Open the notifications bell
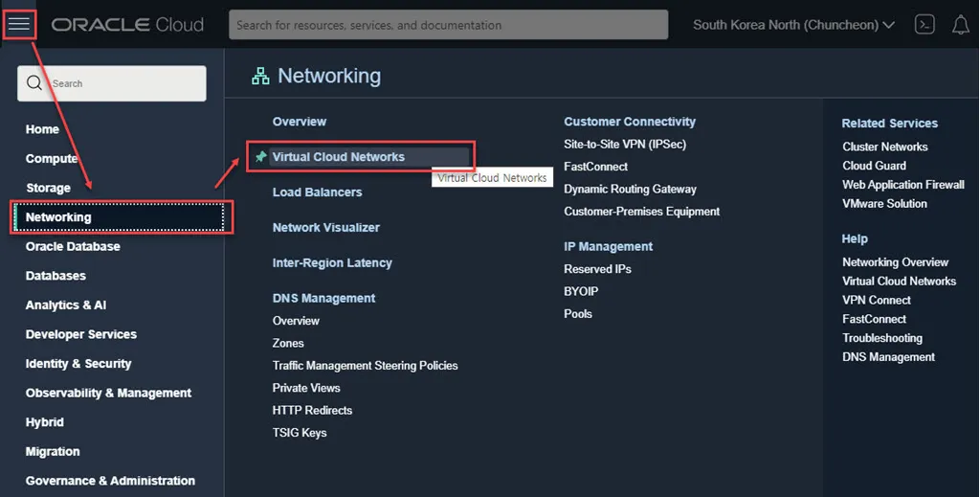 [x=961, y=25]
